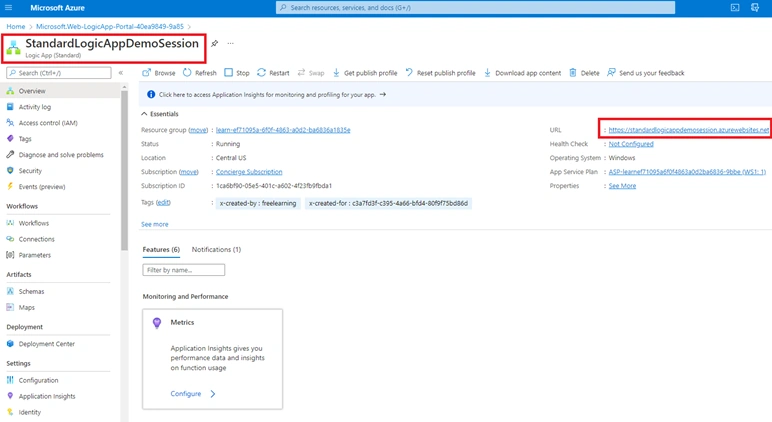Switch to the Features (6) tab
Screen dimensions: 772x422
click(161, 250)
